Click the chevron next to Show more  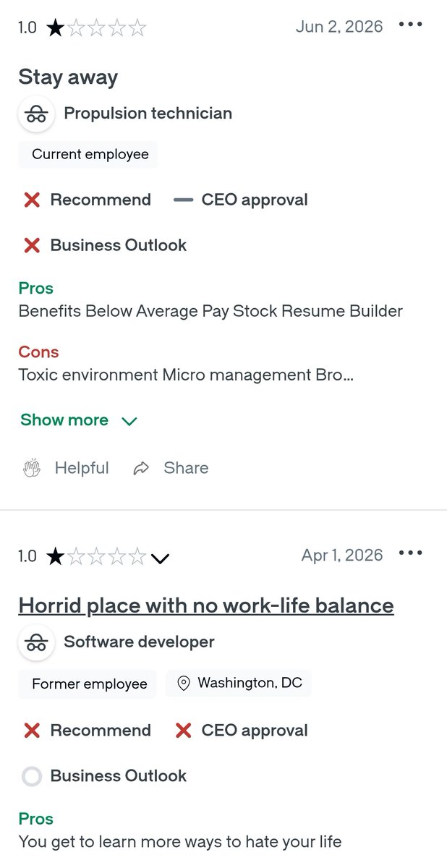coord(129,421)
